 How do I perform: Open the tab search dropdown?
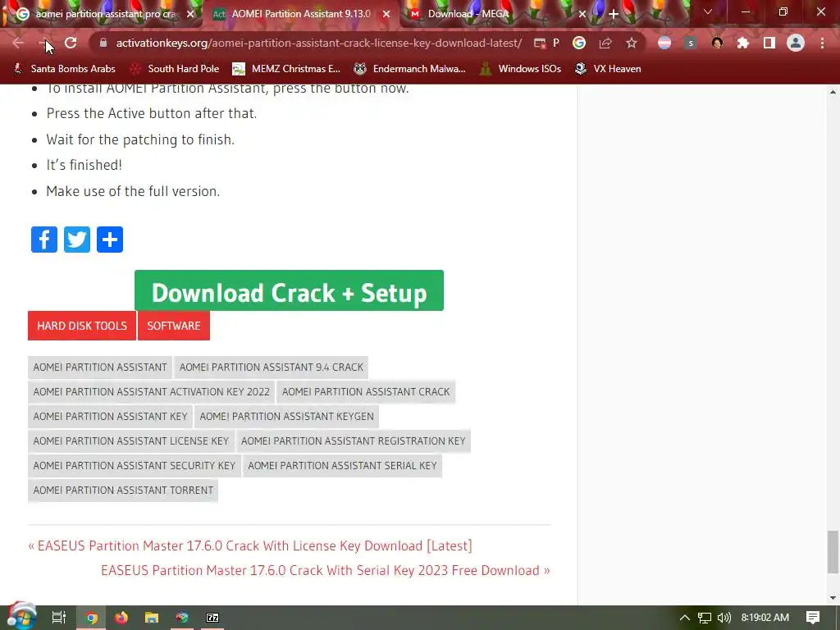click(x=708, y=11)
